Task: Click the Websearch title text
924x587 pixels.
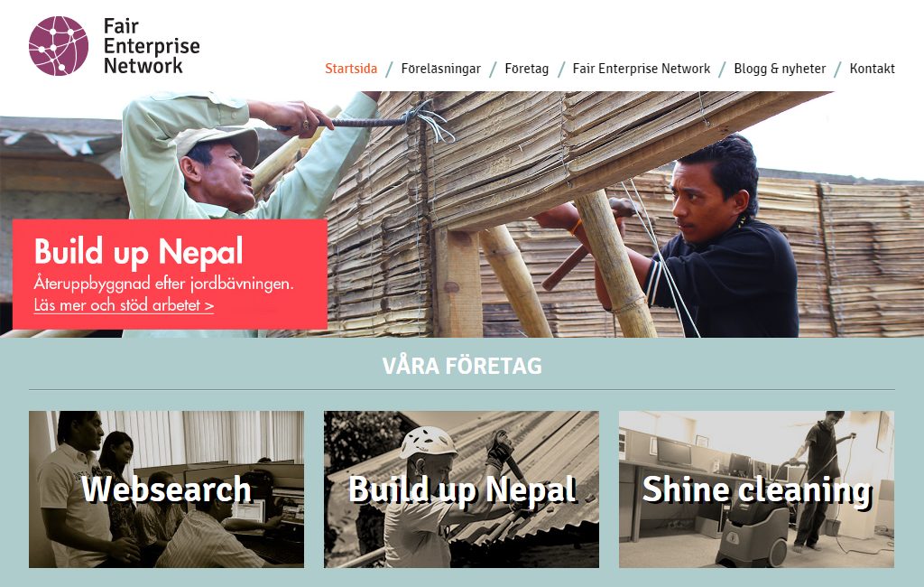Action: point(167,489)
